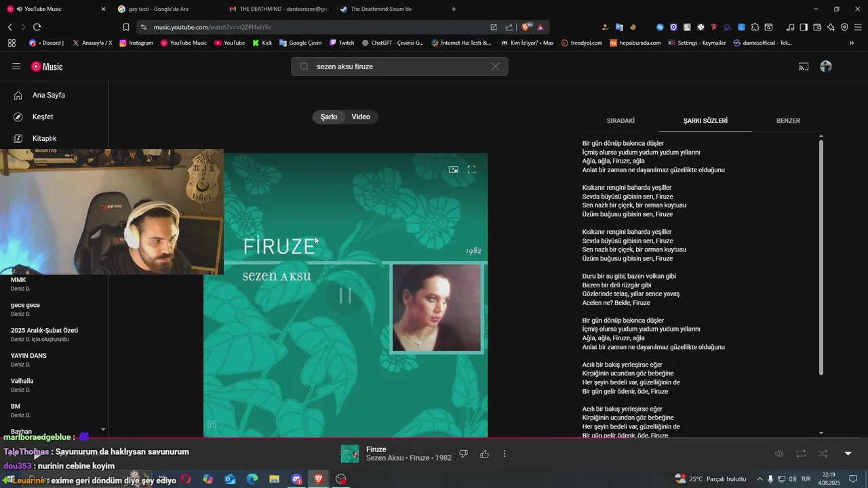
Task: Open the Brave wallet icon
Action: point(817,27)
